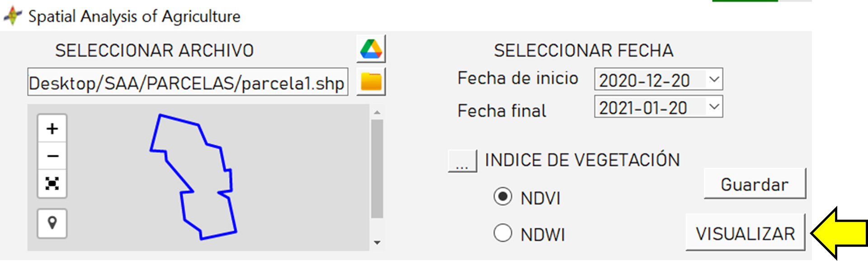Click the map panel vertical scrollbar thumb

pyautogui.click(x=377, y=169)
